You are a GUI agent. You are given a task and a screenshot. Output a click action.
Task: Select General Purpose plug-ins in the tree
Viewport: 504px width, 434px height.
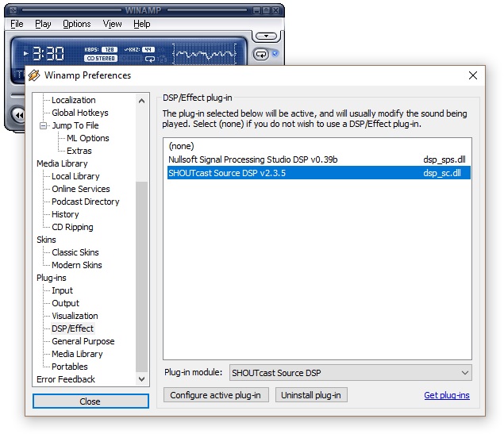point(83,341)
